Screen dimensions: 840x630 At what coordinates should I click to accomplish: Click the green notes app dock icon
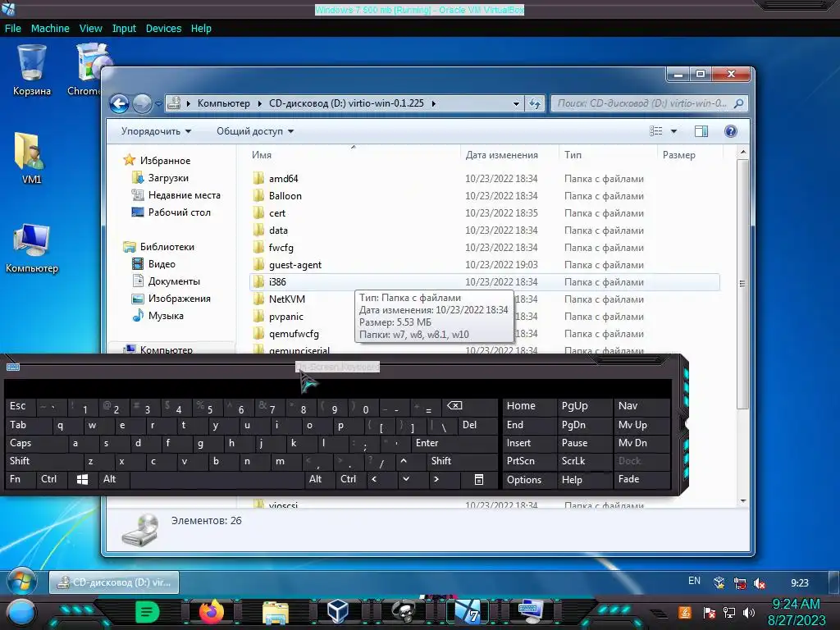click(x=148, y=612)
